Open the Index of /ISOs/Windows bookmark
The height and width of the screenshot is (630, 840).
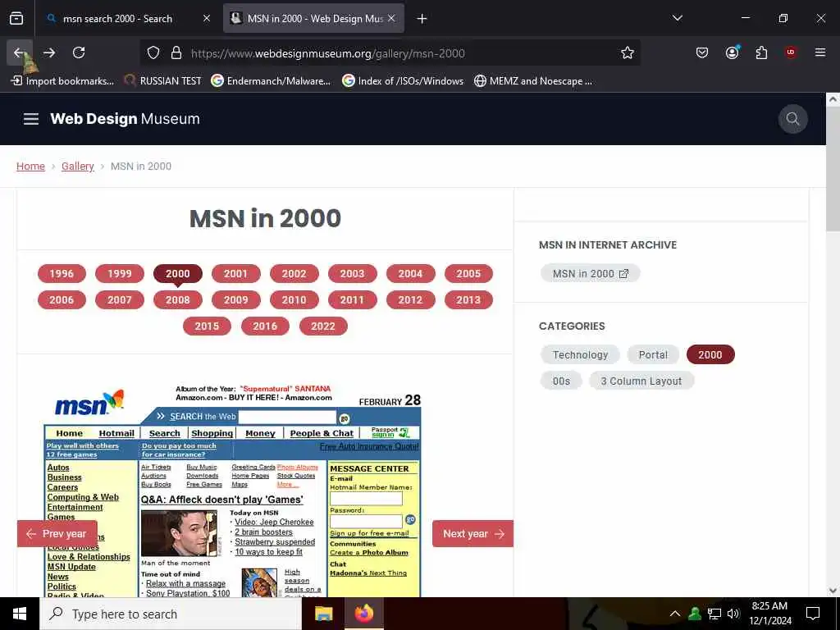click(x=403, y=81)
